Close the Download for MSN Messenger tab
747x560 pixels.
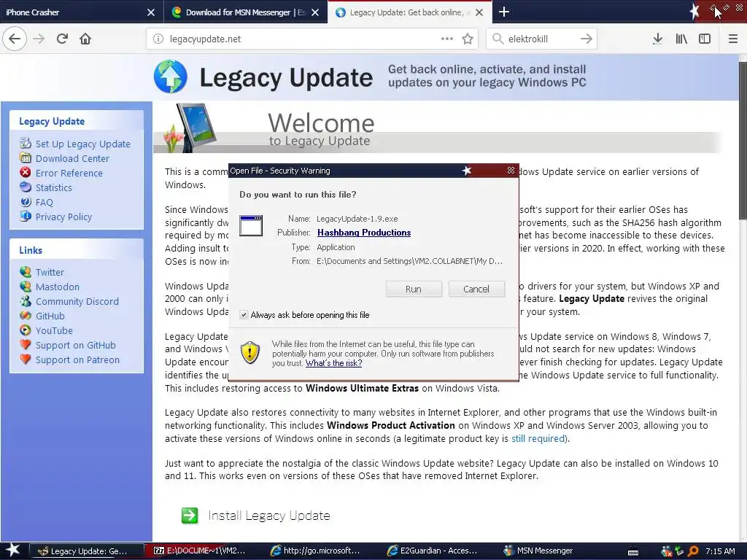[315, 12]
